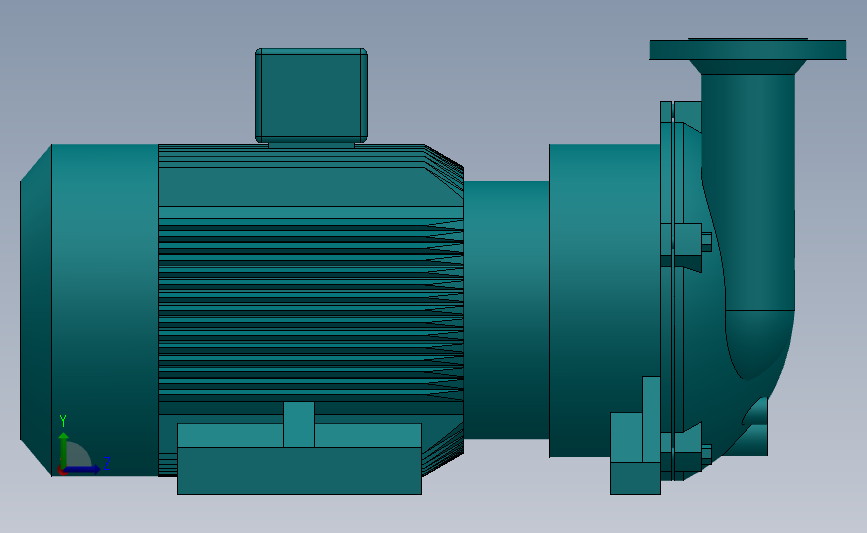Screen dimensions: 867x533
Task: Select the motor terminal box on top
Action: pos(311,95)
